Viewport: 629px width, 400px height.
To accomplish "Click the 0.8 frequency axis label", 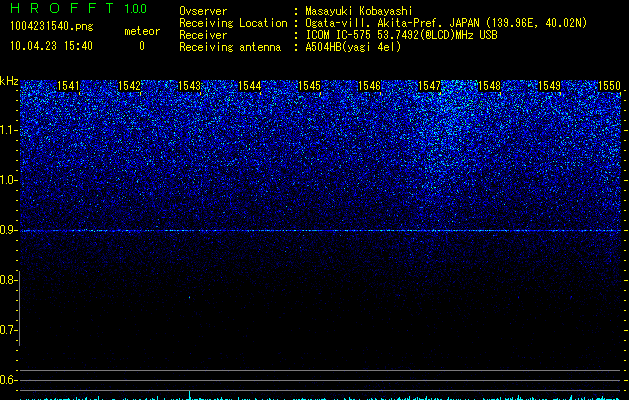I will coord(8,280).
